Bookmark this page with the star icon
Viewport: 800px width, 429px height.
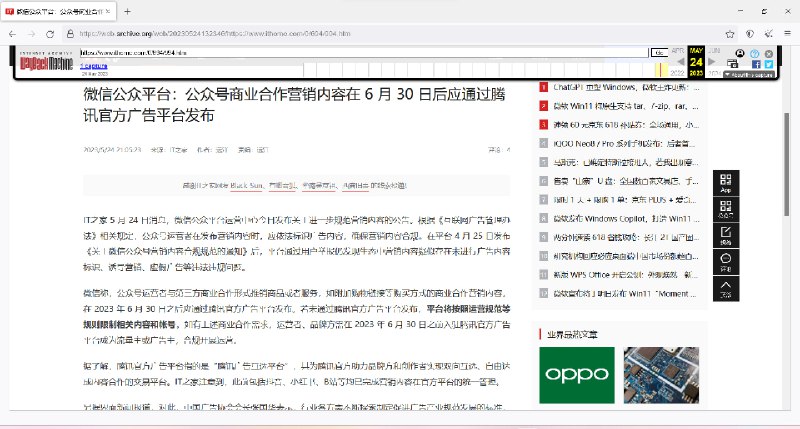click(730, 34)
